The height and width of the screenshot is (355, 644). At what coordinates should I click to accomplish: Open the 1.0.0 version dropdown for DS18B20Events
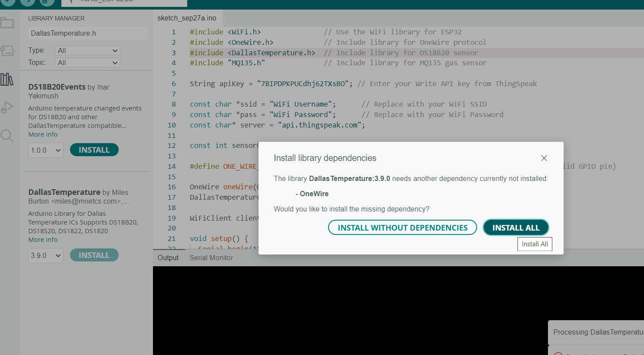(46, 150)
